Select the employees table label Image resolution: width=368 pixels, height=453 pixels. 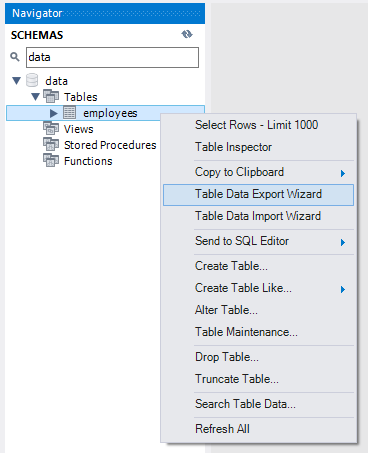(110, 113)
